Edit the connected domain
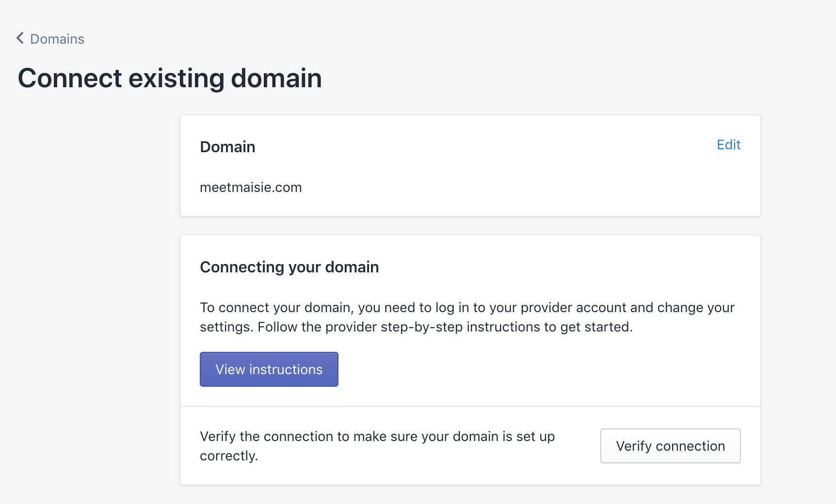The image size is (836, 504). (728, 145)
